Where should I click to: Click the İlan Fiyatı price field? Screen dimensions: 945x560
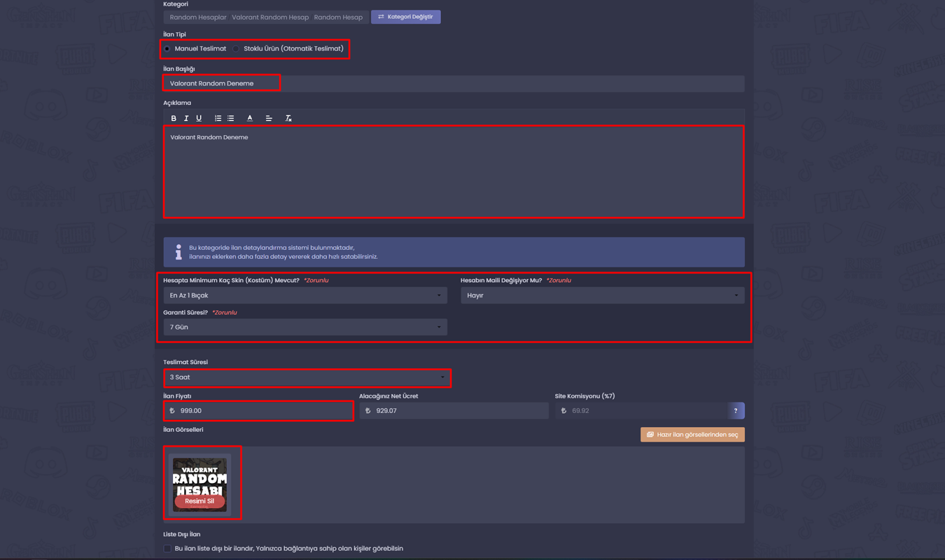pyautogui.click(x=258, y=411)
